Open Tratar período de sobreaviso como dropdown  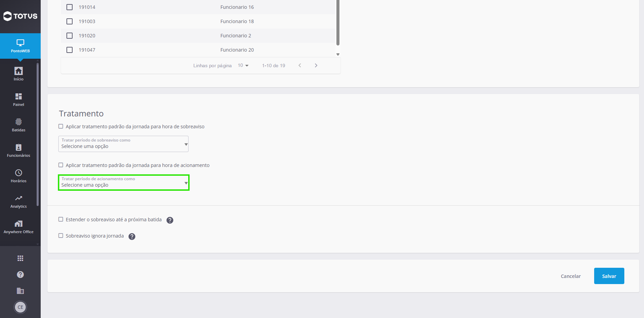[x=123, y=144]
